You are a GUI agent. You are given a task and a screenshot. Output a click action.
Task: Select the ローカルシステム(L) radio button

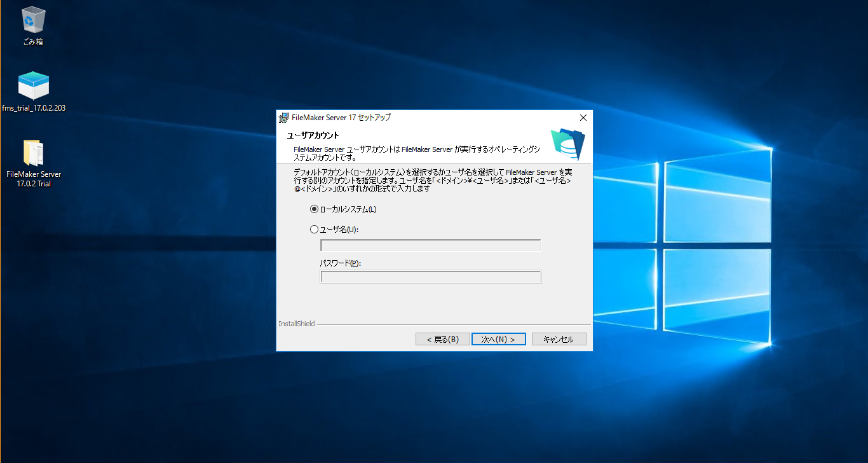[x=314, y=209]
